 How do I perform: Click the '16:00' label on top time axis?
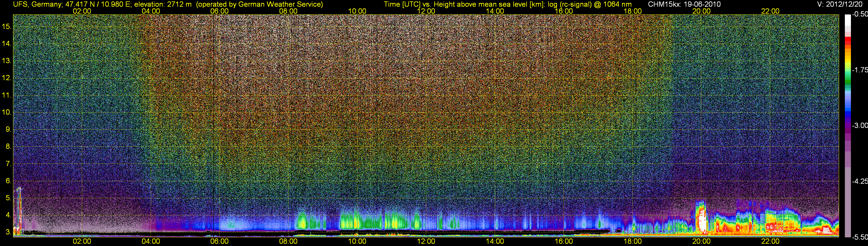[x=564, y=11]
